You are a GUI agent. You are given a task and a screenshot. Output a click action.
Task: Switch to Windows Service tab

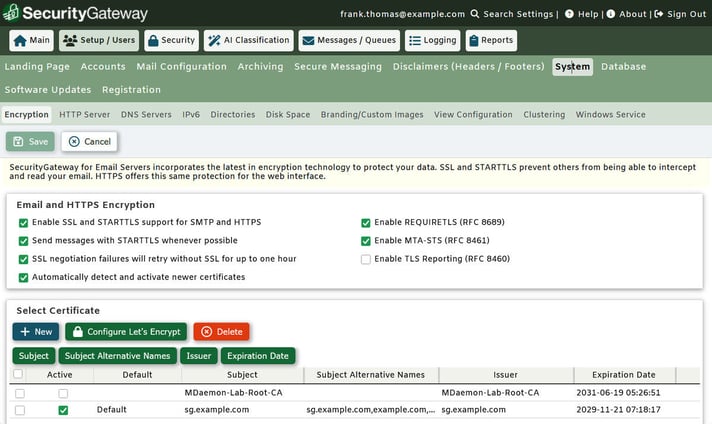pyautogui.click(x=611, y=115)
